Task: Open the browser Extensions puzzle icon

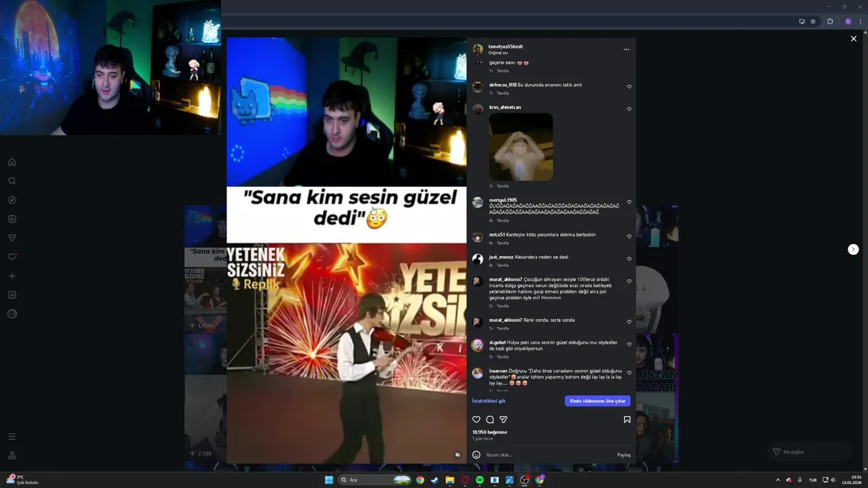Action: tap(830, 21)
